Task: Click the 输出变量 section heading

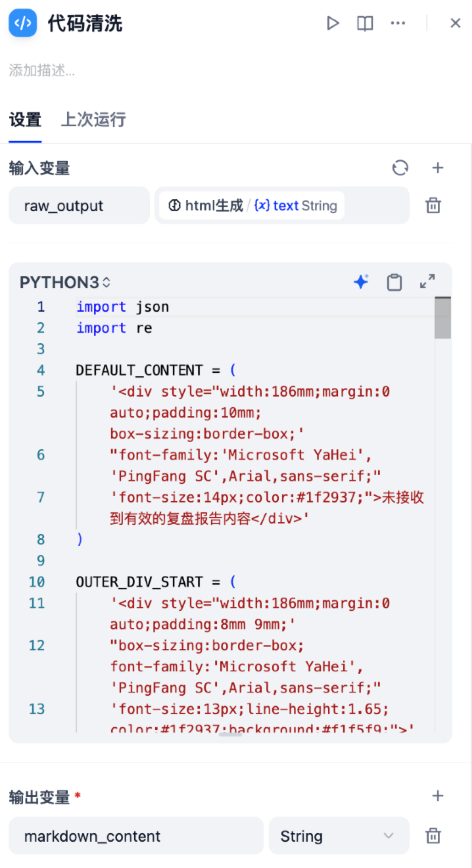Action: (x=39, y=797)
